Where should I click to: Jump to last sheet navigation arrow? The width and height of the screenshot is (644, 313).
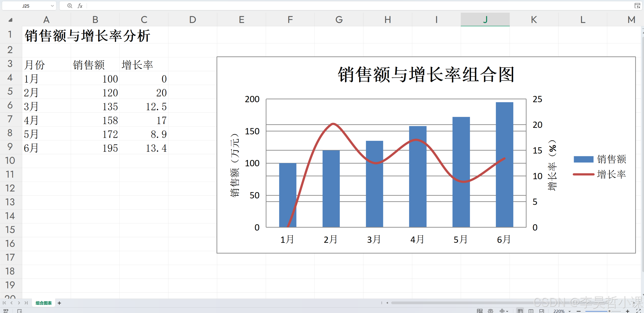[26, 303]
